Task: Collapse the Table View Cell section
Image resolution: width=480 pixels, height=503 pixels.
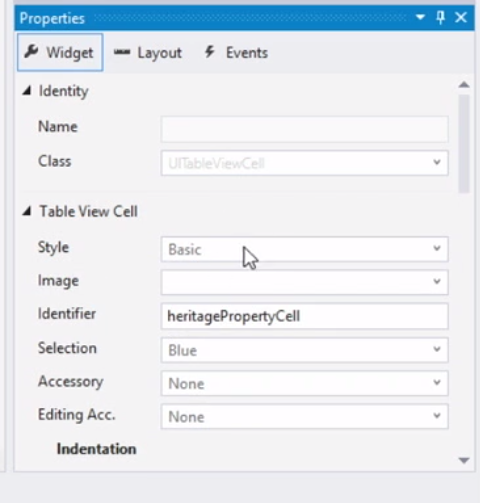Action: coord(27,211)
